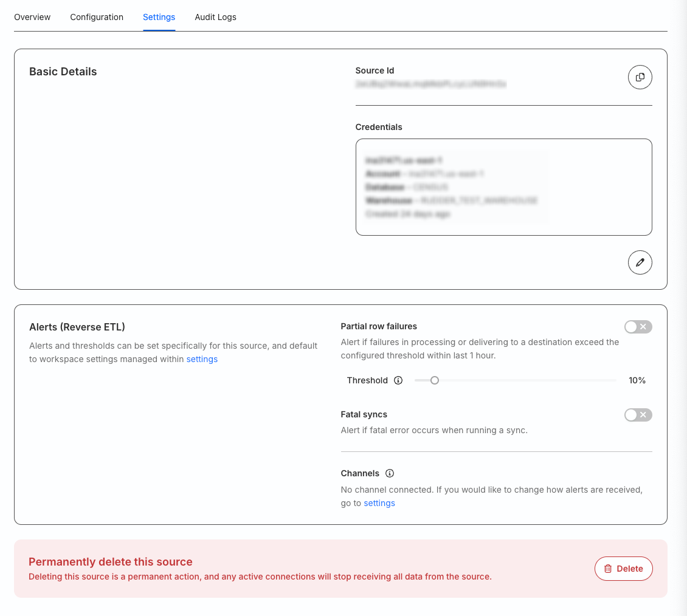Image resolution: width=687 pixels, height=616 pixels.
Task: Click the Partial row failures label
Action: (379, 326)
